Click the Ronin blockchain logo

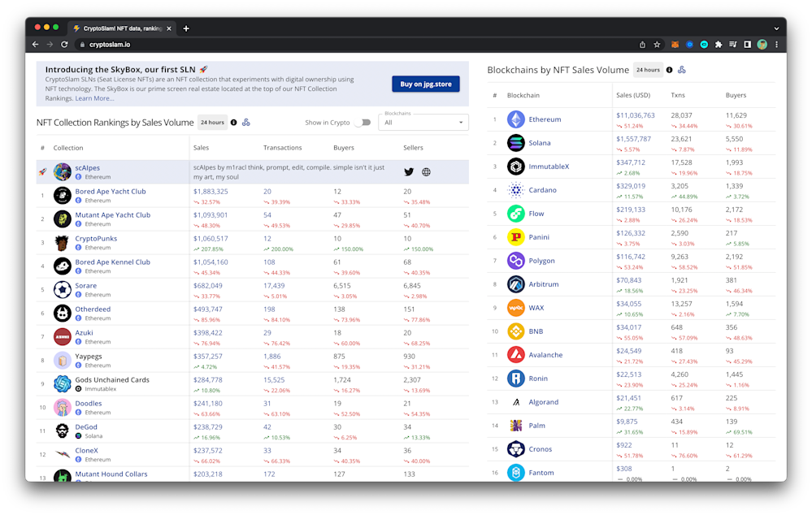point(515,379)
